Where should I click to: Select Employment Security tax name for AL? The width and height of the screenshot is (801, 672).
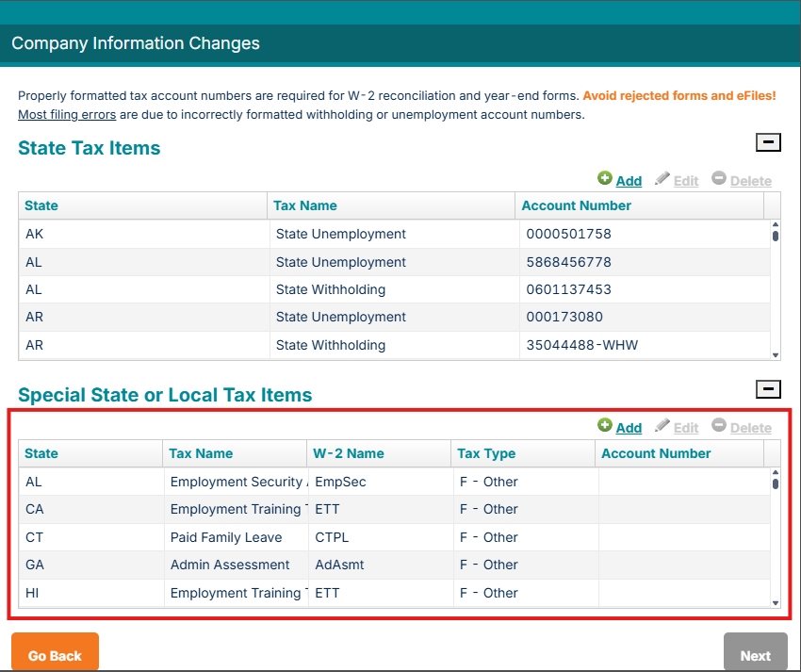(237, 482)
